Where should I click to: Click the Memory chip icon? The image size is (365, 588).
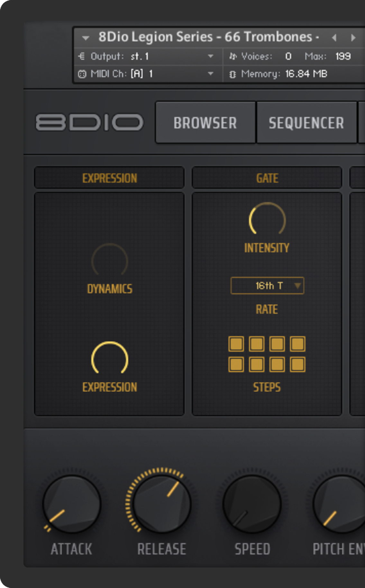(x=233, y=74)
